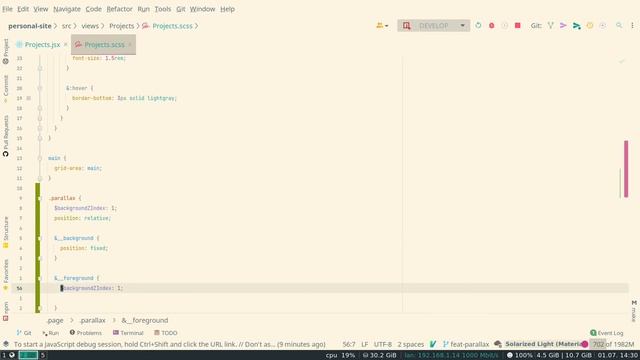This screenshot has width=640, height=360.
Task: Open the Git tool window at bottom
Action: click(24, 333)
